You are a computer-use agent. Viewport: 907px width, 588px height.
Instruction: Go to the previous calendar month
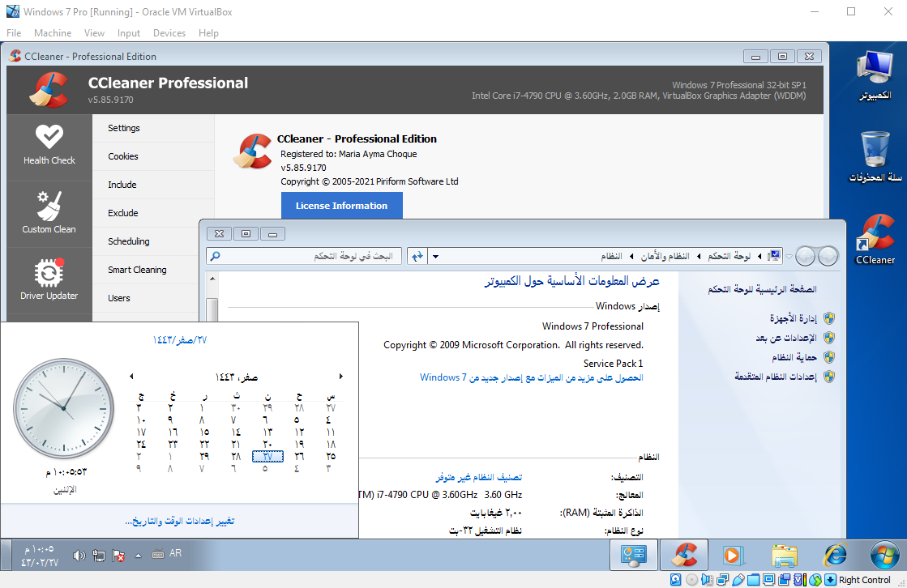point(132,377)
